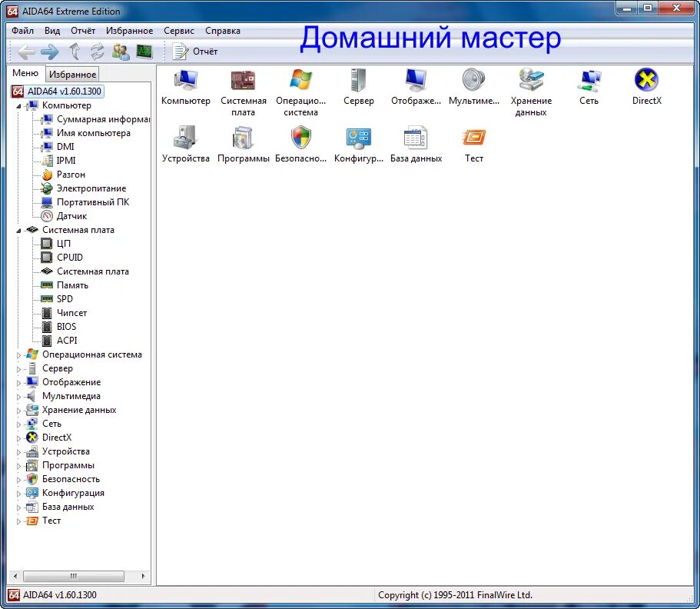Open the Вид menu
The height and width of the screenshot is (609, 700).
click(x=52, y=31)
